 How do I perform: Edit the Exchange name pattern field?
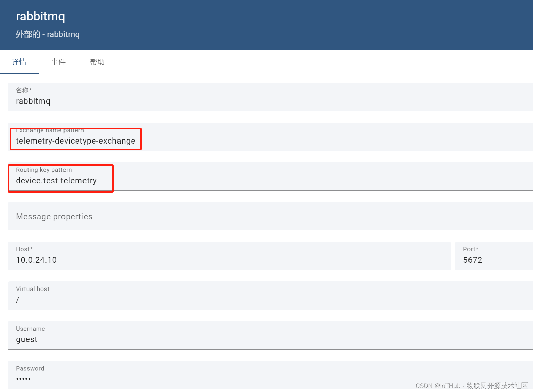(270, 137)
